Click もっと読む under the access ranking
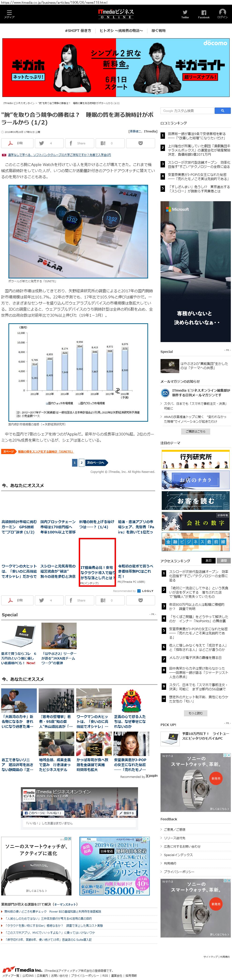This screenshot has width=232, height=980. 195,713
